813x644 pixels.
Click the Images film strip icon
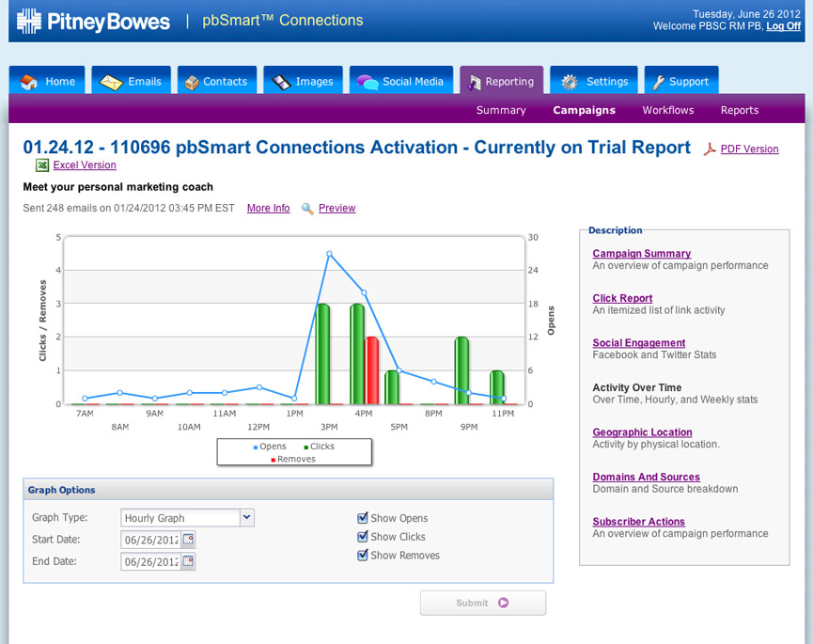tap(282, 82)
